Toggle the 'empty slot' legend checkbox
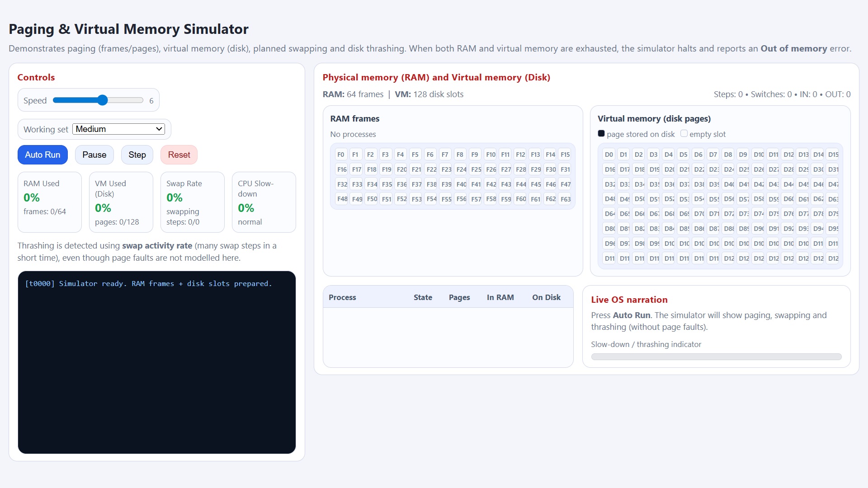 [684, 133]
